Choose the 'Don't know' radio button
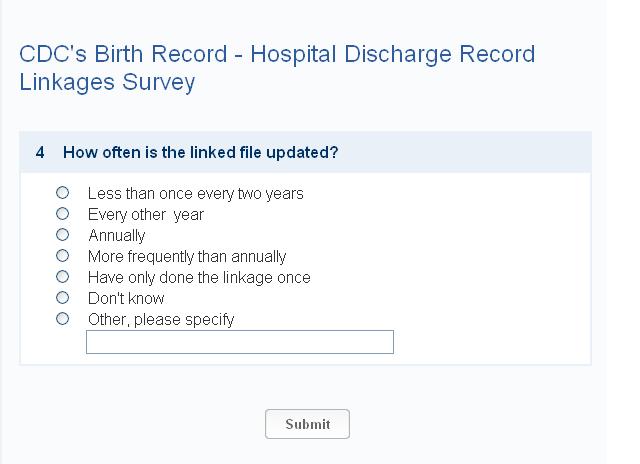The height and width of the screenshot is (464, 640). coord(63,297)
